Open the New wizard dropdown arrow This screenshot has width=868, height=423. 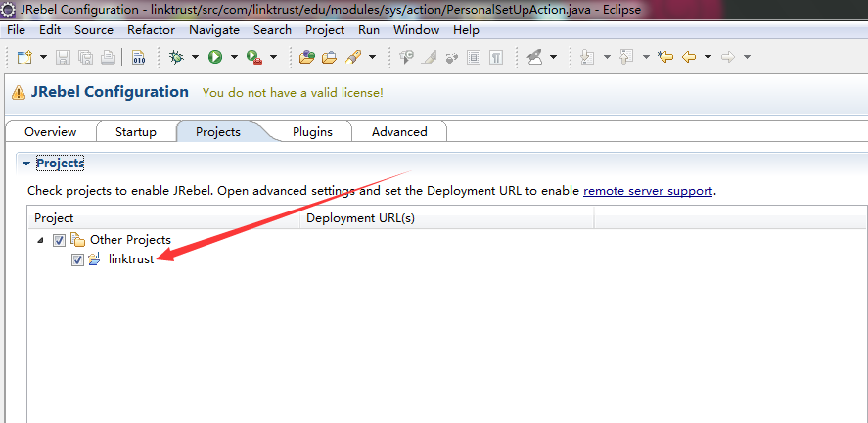tap(43, 57)
